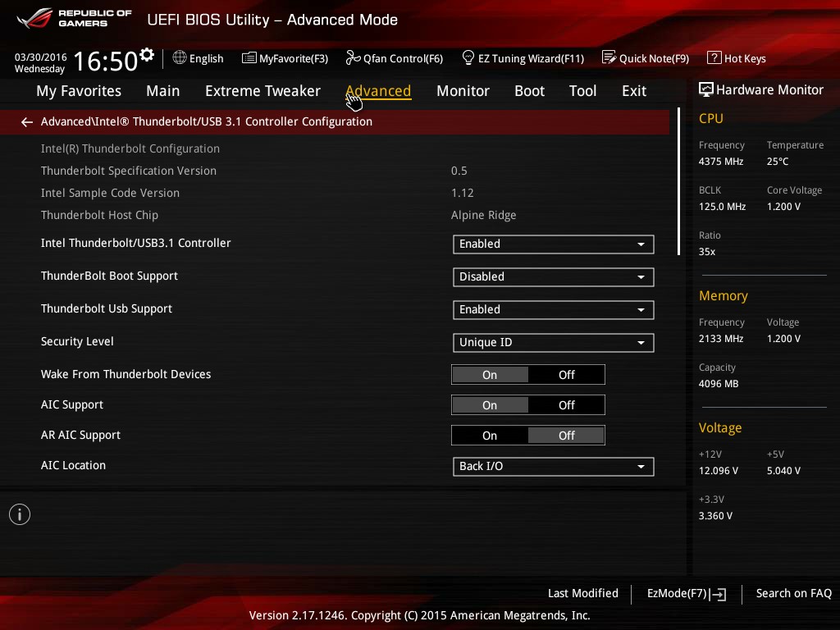Click EzMode(F7) text button
This screenshot has height=630, width=840.
click(x=677, y=594)
